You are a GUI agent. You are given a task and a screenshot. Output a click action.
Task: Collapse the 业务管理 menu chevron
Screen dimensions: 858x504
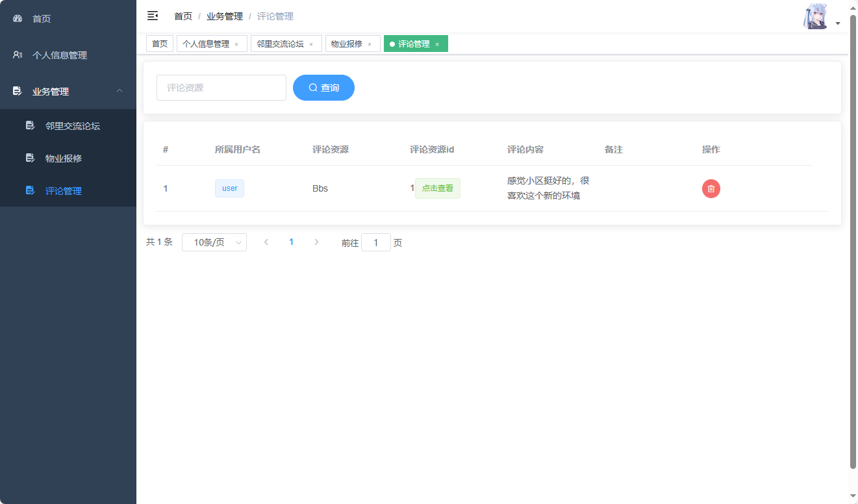(120, 91)
